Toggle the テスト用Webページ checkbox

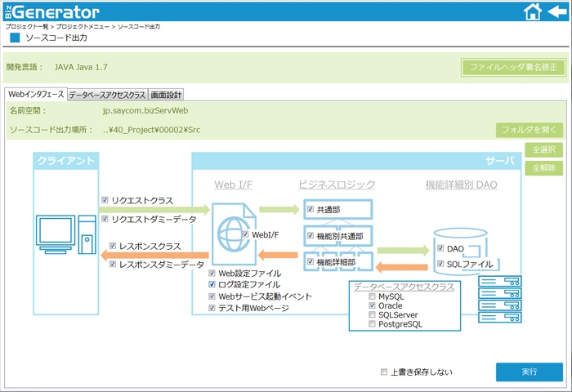click(212, 308)
